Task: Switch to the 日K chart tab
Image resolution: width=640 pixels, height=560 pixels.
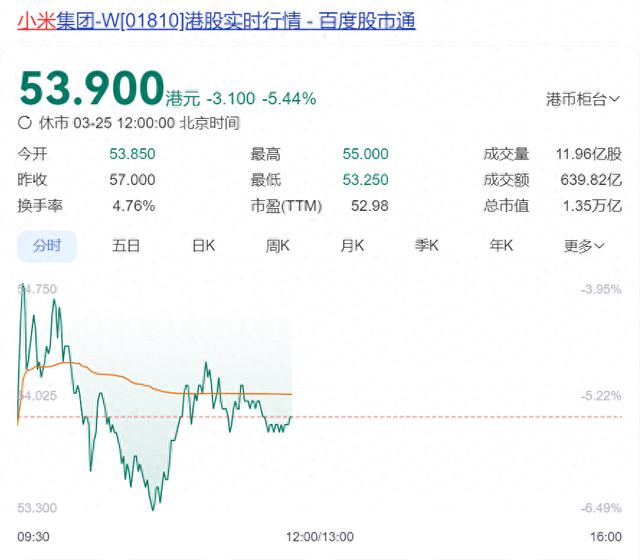Action: pos(203,246)
